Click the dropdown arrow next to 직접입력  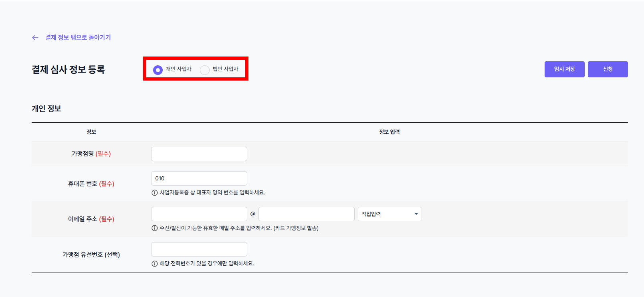[416, 214]
